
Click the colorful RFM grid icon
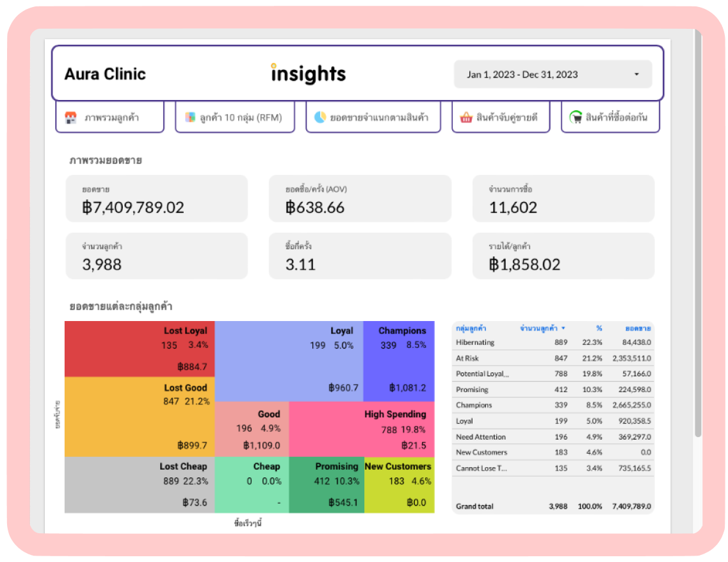(190, 117)
